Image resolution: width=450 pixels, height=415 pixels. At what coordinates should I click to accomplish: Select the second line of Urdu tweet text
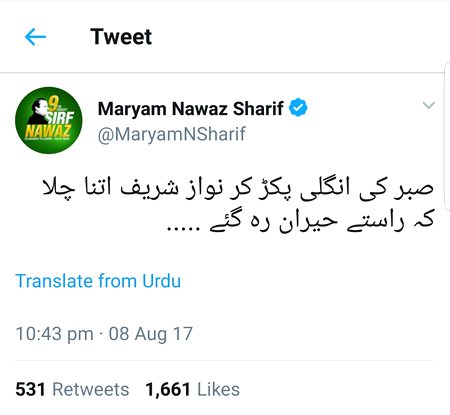pos(301,222)
